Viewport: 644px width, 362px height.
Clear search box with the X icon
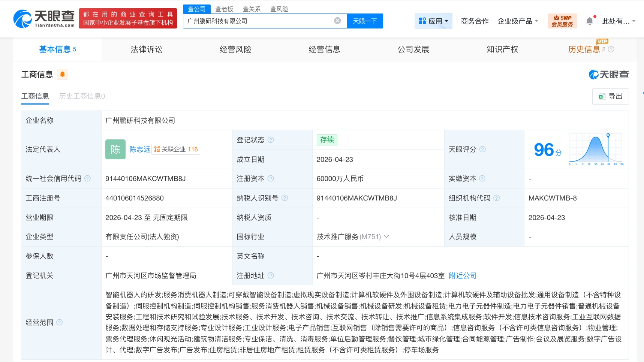[337, 21]
